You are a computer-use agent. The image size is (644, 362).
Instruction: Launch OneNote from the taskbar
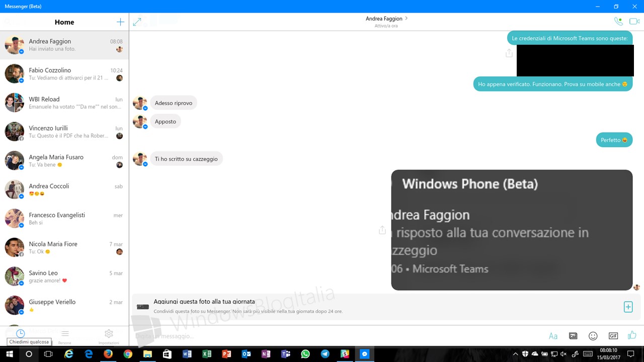[x=266, y=354]
